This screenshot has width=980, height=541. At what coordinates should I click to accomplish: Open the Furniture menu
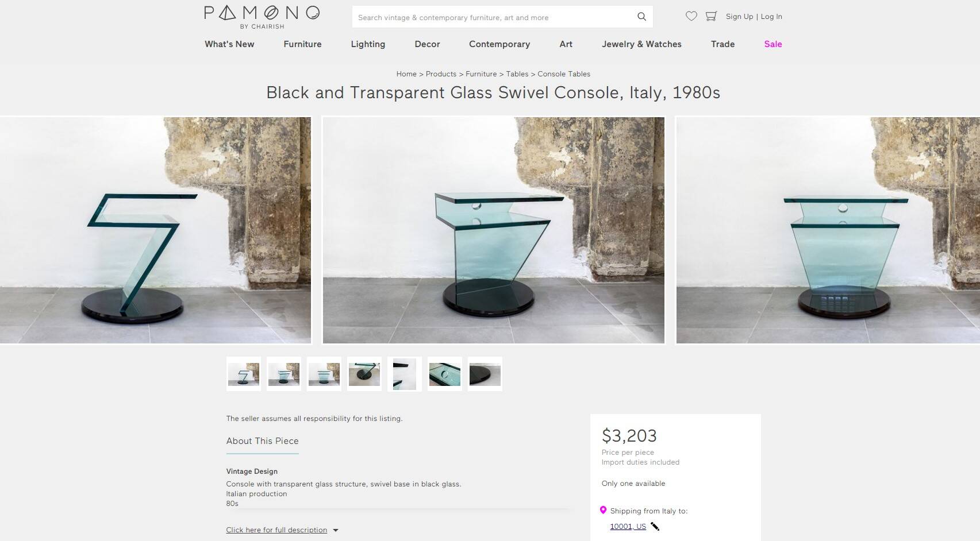pyautogui.click(x=302, y=44)
